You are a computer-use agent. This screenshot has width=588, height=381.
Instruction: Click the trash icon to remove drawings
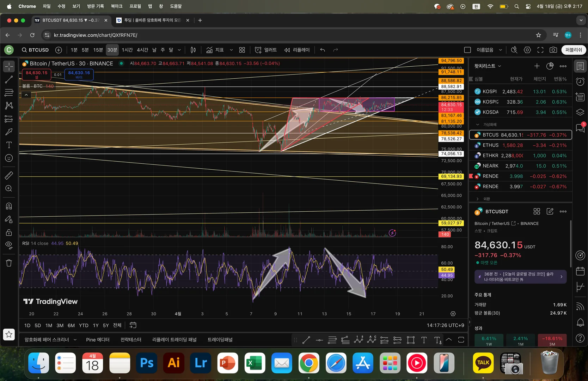9,263
